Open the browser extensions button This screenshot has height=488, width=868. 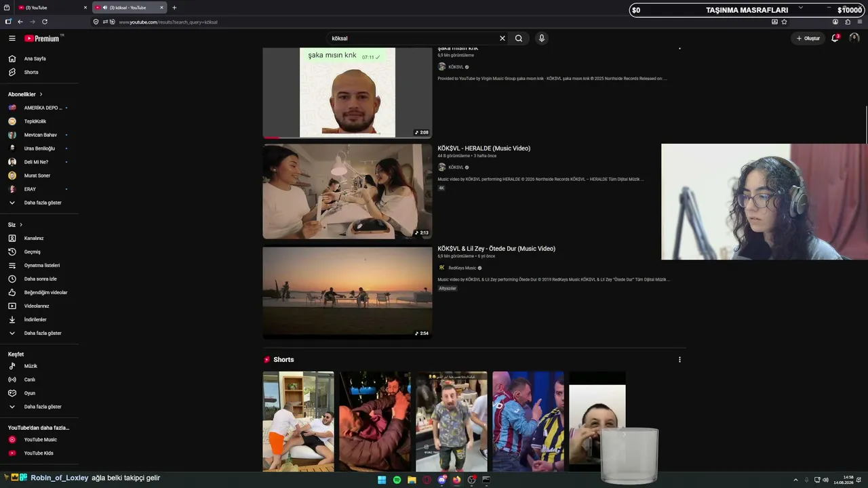coord(848,22)
